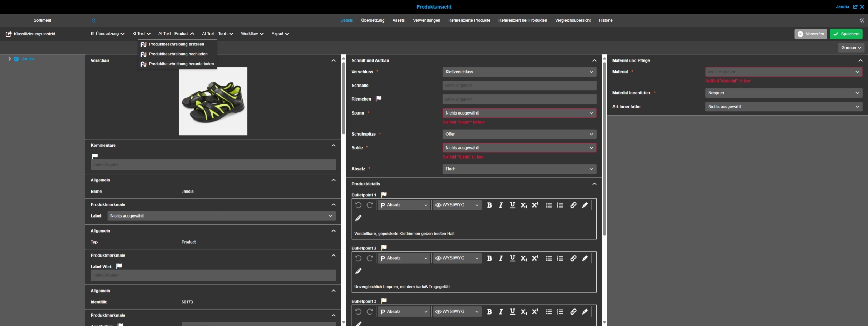
Task: Click Underline icon in Bulletpoint 3 editor
Action: coord(512,312)
